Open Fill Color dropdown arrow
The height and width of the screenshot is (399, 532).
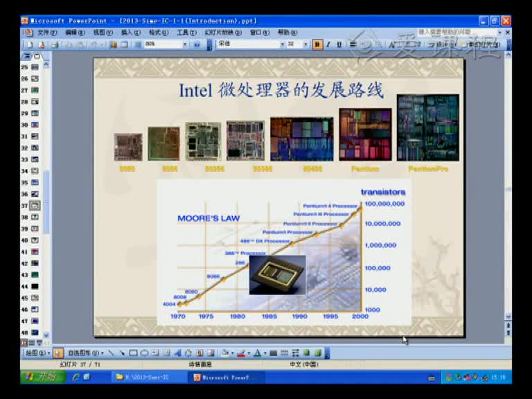[x=233, y=353]
